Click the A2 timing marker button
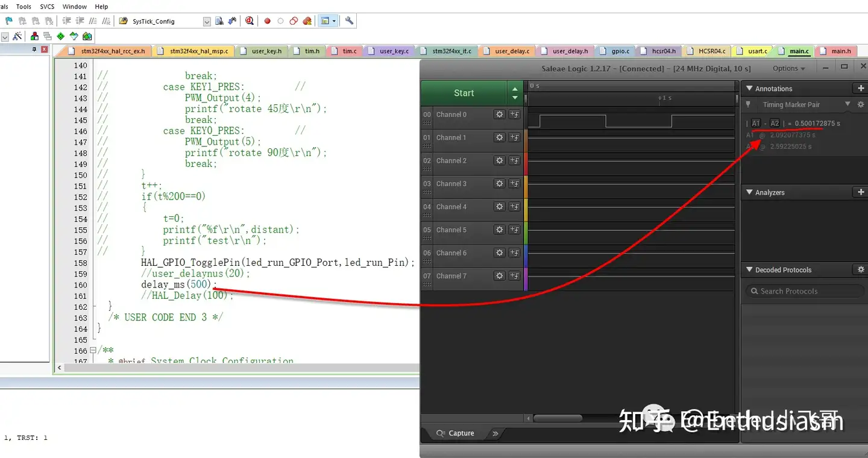 click(x=775, y=124)
